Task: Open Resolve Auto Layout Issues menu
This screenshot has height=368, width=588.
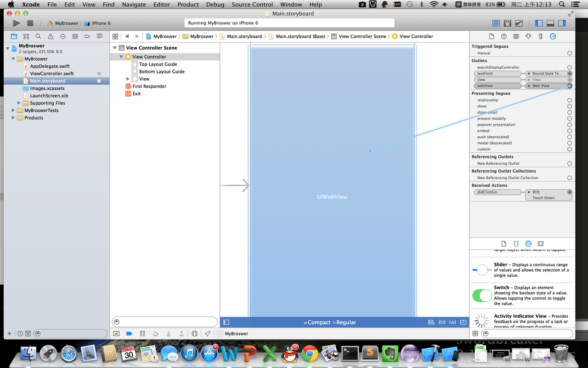Action: [452, 322]
